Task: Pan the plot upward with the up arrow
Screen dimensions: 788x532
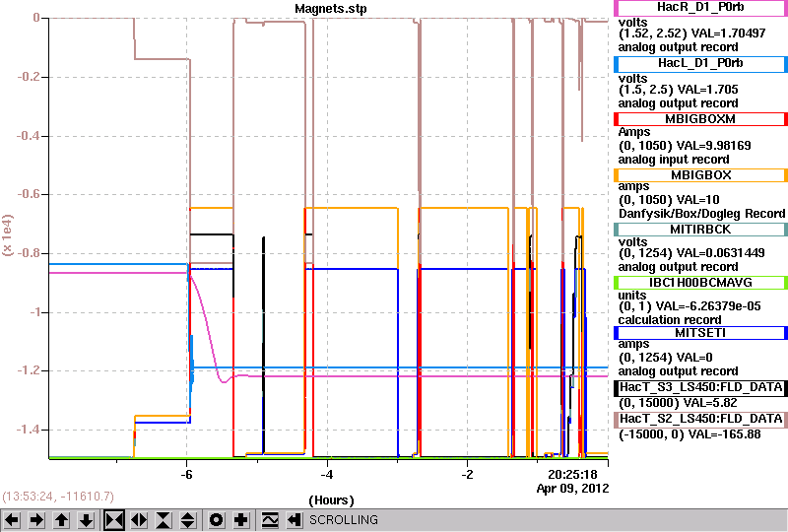Action: (62, 520)
